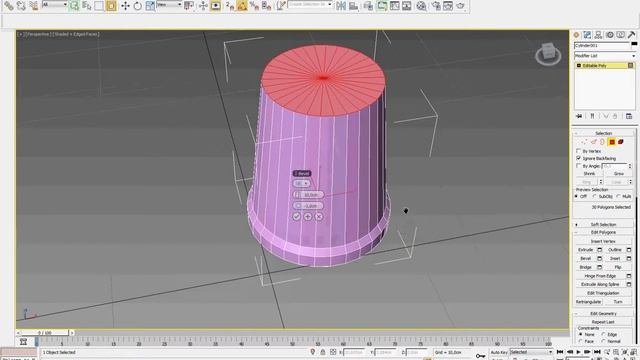Expand the Soft Selection rollout

coord(603,224)
